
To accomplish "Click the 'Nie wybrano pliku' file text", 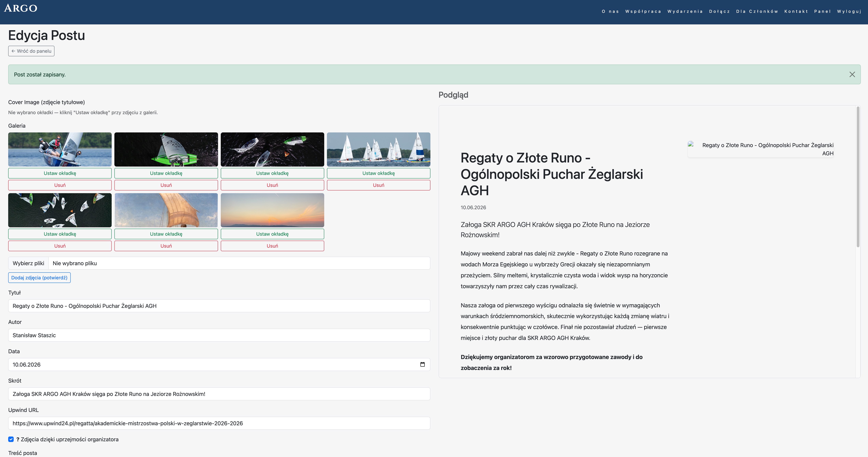I will 75,263.
